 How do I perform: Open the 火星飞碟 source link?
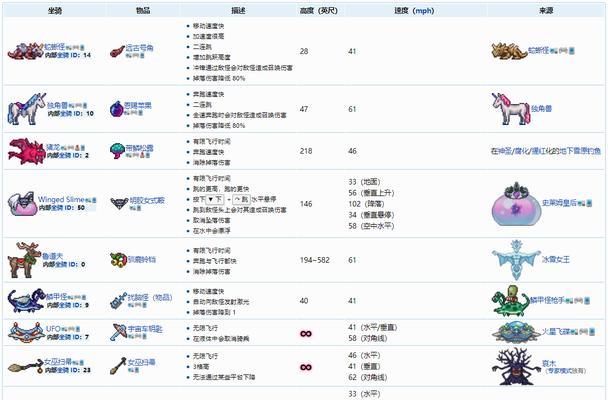(x=555, y=331)
